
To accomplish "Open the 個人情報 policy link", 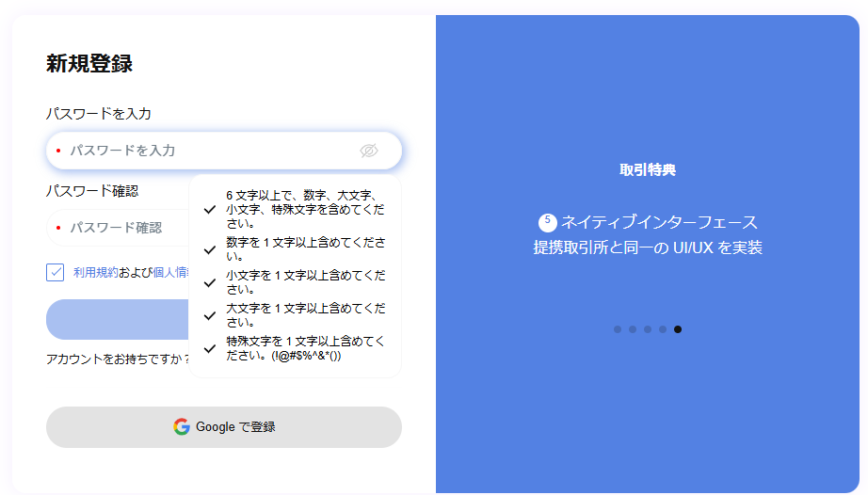I will point(170,272).
